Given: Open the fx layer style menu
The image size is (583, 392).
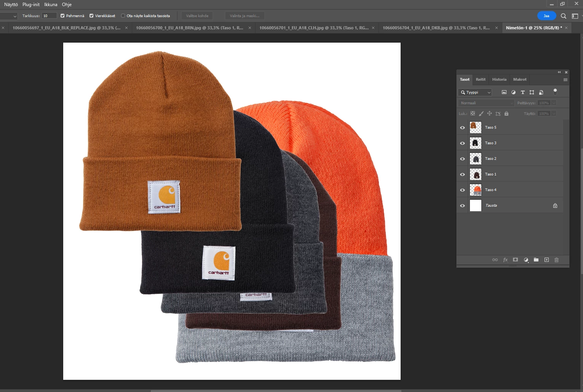Looking at the screenshot, I should [505, 260].
